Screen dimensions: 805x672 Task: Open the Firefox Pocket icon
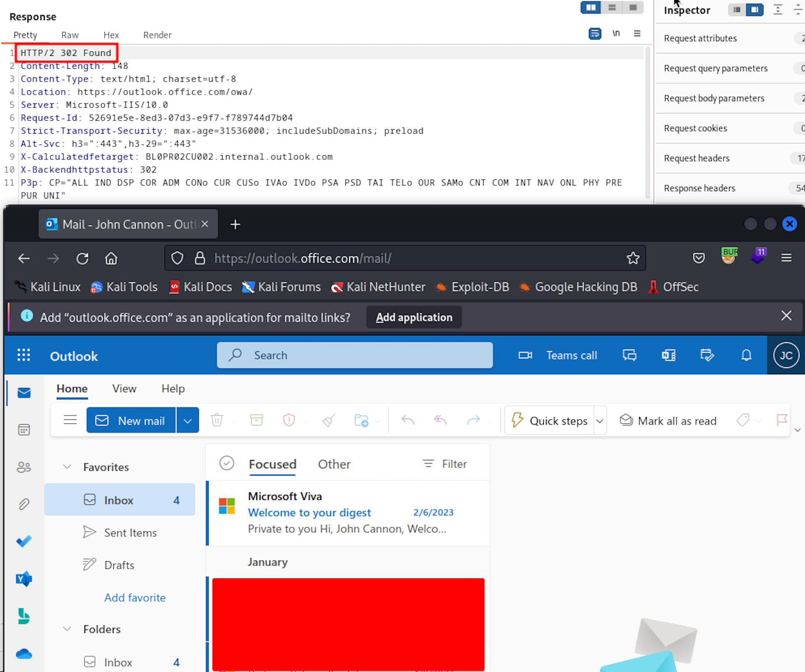(x=699, y=258)
